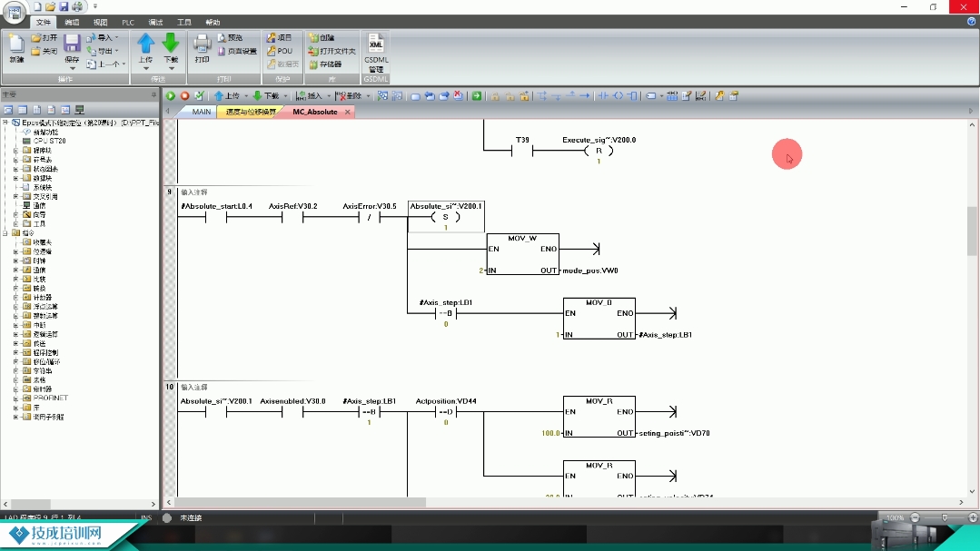Screen dimensions: 980x551
Task: Open the 删除 dropdown arrow in toolbar
Action: 368,96
